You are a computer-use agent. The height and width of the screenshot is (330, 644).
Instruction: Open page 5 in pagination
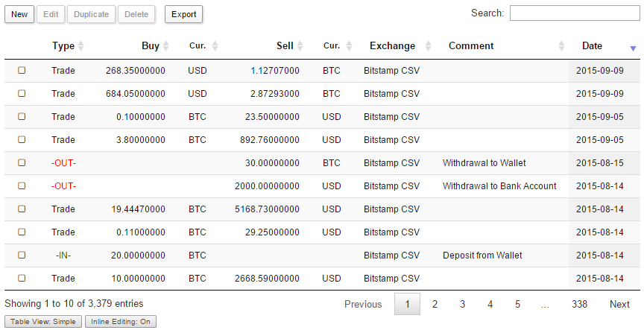pyautogui.click(x=517, y=304)
